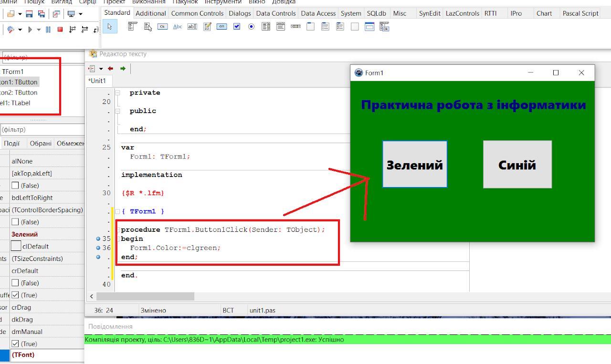The image size is (611, 364).
Task: Pick the TLabel Abc component icon
Action: (x=177, y=27)
